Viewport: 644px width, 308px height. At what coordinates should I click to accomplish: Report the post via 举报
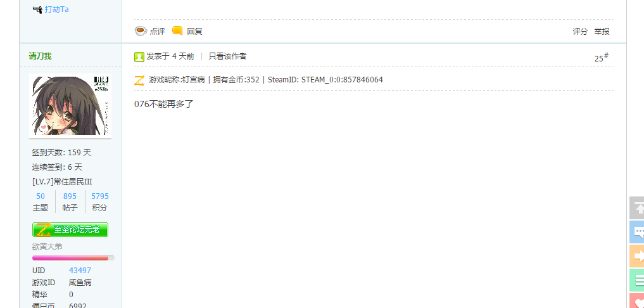coord(602,31)
